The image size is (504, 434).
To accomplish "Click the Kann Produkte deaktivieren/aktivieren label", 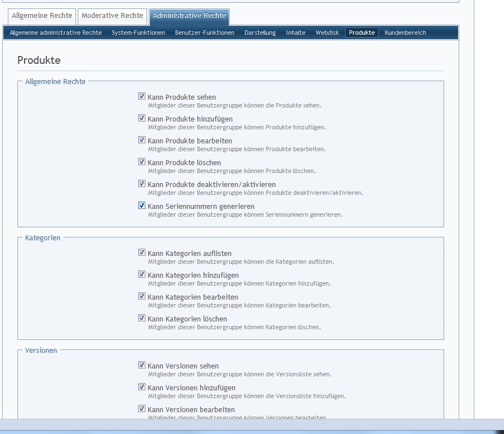I will point(211,184).
